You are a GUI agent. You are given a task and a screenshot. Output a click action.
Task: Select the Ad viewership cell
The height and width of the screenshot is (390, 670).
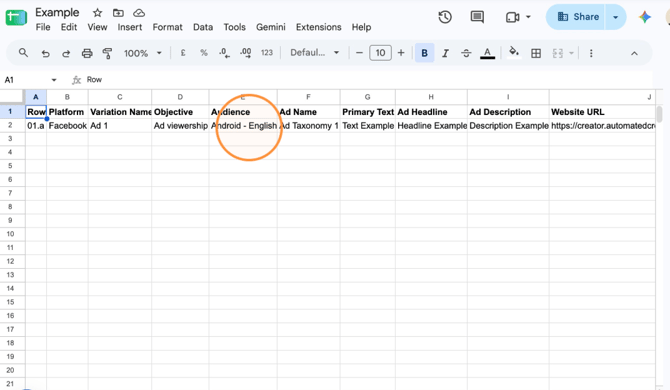pos(180,126)
